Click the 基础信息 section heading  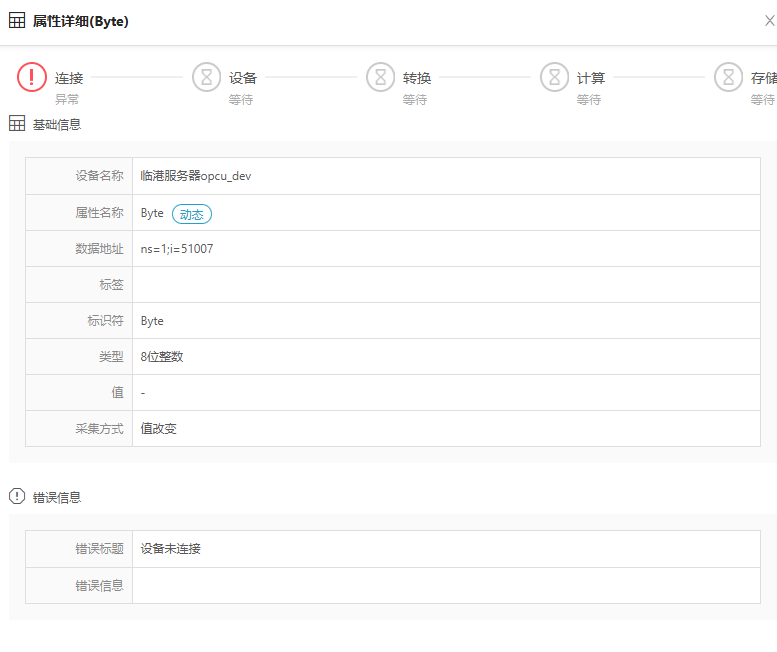(57, 124)
